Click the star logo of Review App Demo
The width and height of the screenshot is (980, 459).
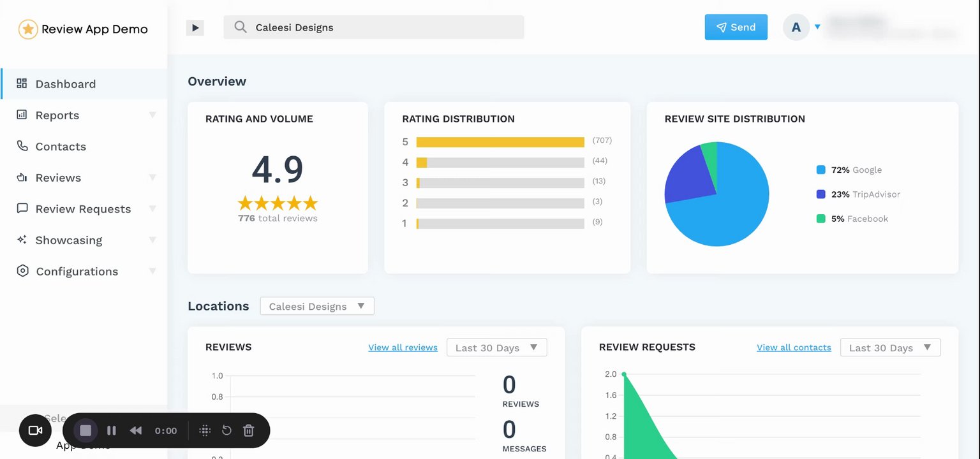point(28,29)
